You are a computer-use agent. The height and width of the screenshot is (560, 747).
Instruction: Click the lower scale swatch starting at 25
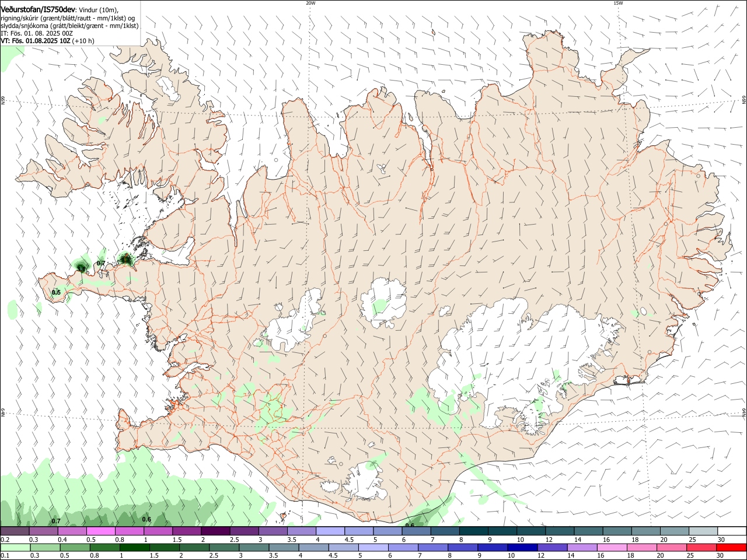pyautogui.click(x=701, y=548)
